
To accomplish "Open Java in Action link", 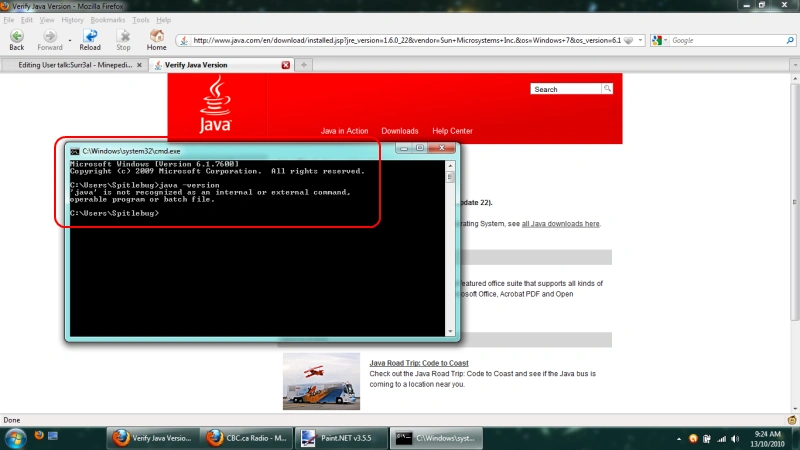I will pyautogui.click(x=344, y=131).
